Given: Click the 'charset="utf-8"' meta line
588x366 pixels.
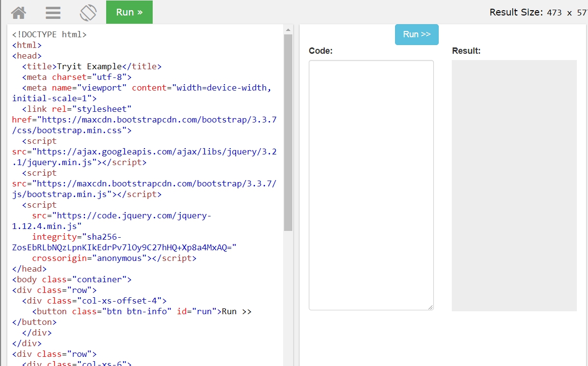Looking at the screenshot, I should tap(77, 77).
